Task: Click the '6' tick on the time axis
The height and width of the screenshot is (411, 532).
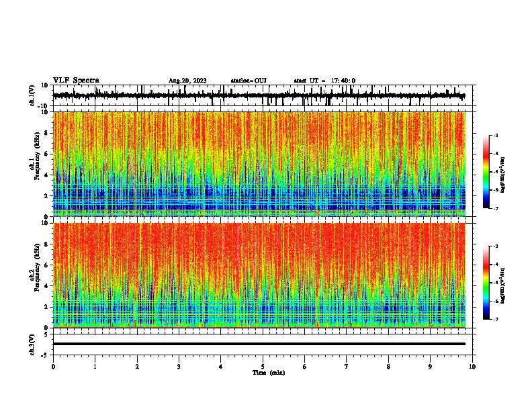Action: (x=305, y=367)
